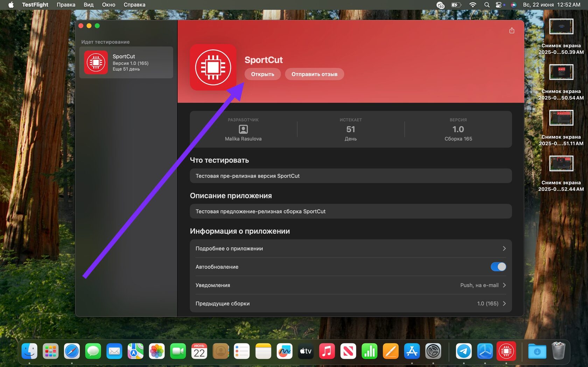Open the Окно menu

(108, 5)
